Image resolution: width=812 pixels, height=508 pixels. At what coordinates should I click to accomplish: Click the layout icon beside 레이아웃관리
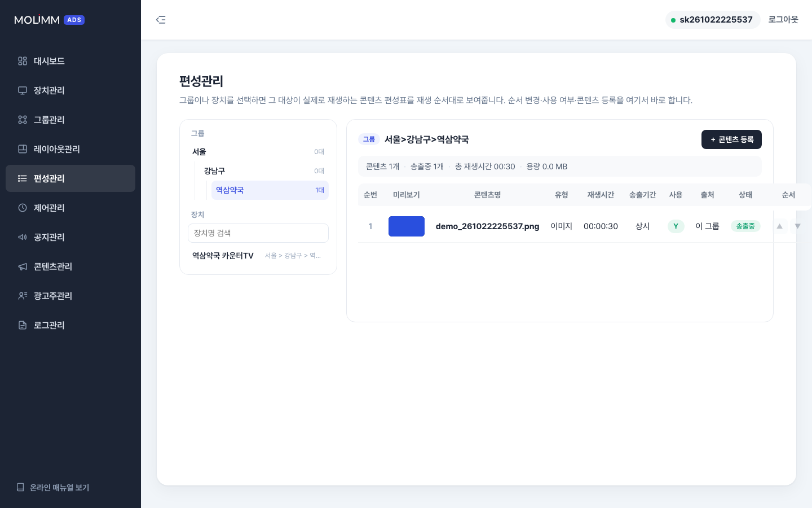[x=23, y=149]
